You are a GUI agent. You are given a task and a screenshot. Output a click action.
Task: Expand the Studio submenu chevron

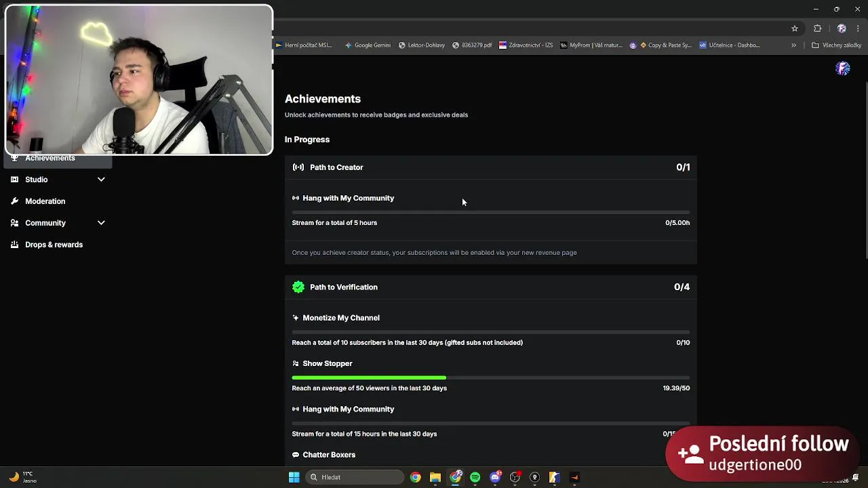point(101,180)
